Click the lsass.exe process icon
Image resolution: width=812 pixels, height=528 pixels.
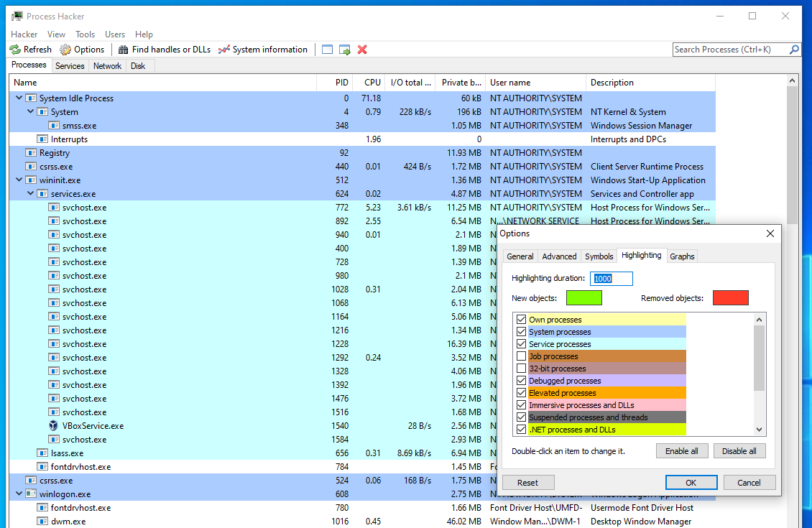[x=42, y=453]
